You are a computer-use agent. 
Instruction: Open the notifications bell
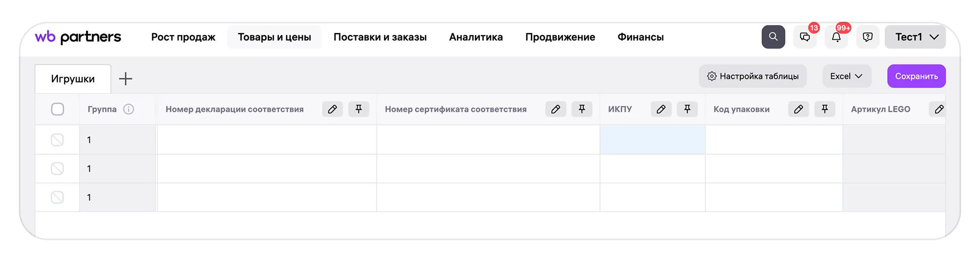click(x=836, y=37)
